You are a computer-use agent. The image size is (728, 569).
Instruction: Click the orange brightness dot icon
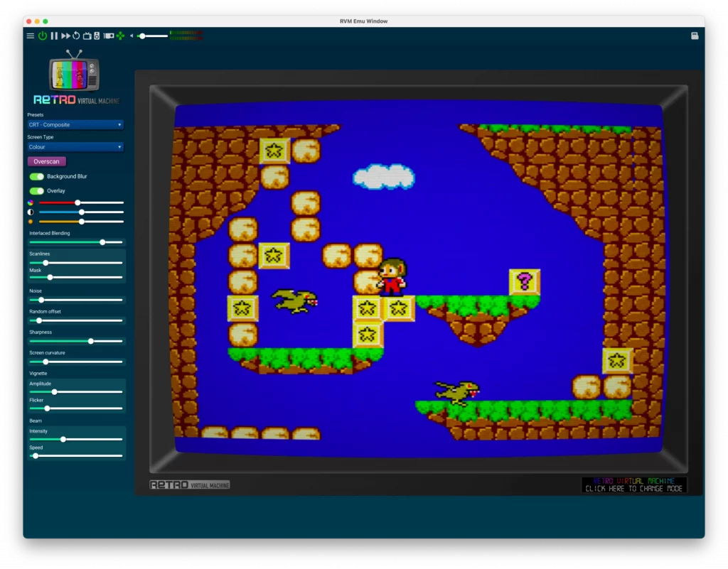pyautogui.click(x=31, y=222)
